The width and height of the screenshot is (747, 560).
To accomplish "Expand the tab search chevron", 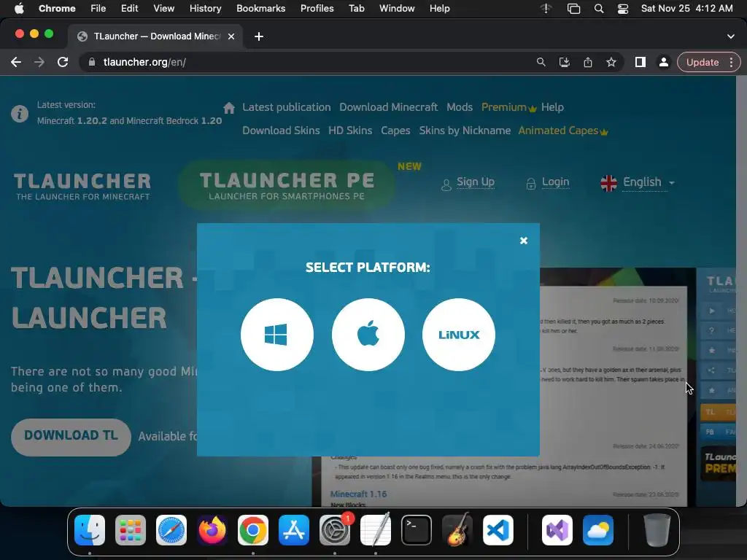I will (731, 36).
